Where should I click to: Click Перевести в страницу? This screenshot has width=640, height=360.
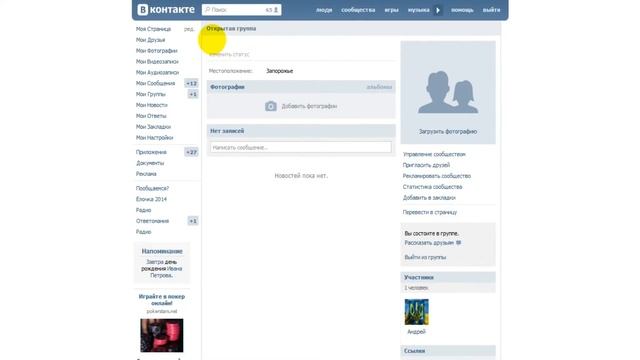(x=430, y=212)
